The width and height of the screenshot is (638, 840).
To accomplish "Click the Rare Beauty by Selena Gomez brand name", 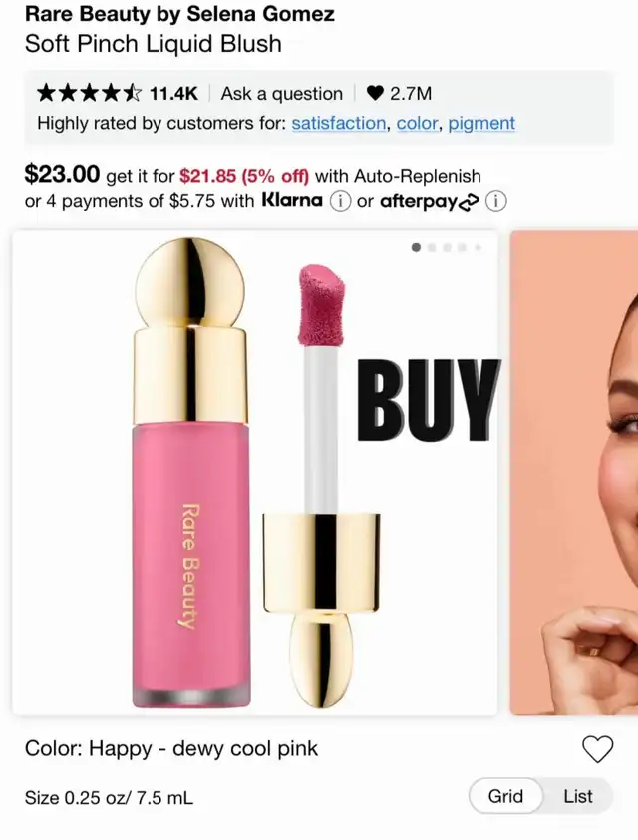I will 179,13.
